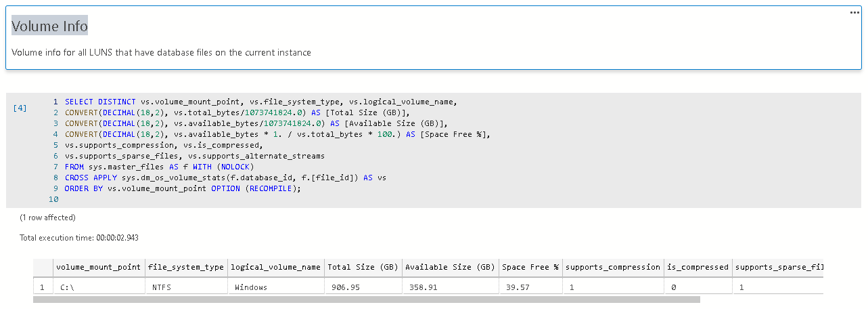Select the Space Free % column header
868x309 pixels.
pos(530,267)
